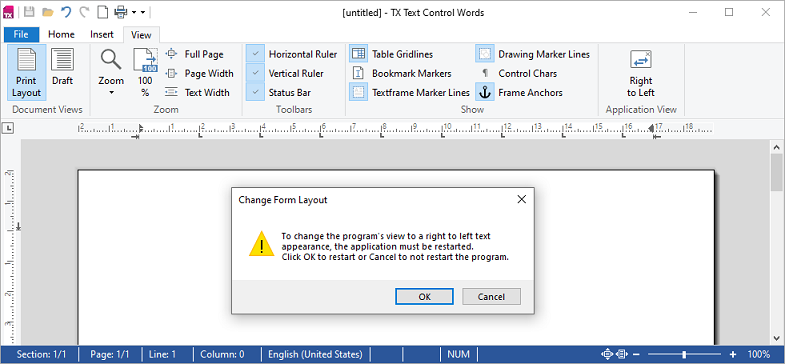The height and width of the screenshot is (364, 785).
Task: Open the File menu tab
Action: tap(21, 35)
